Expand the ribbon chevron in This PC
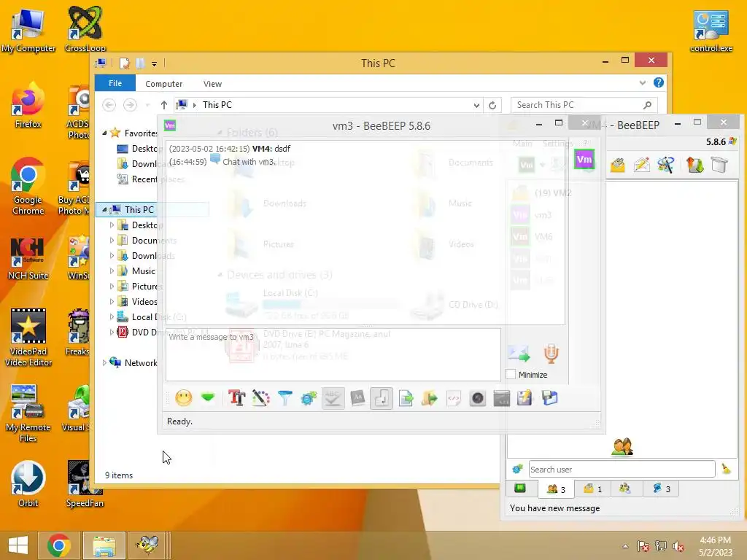 [x=642, y=83]
